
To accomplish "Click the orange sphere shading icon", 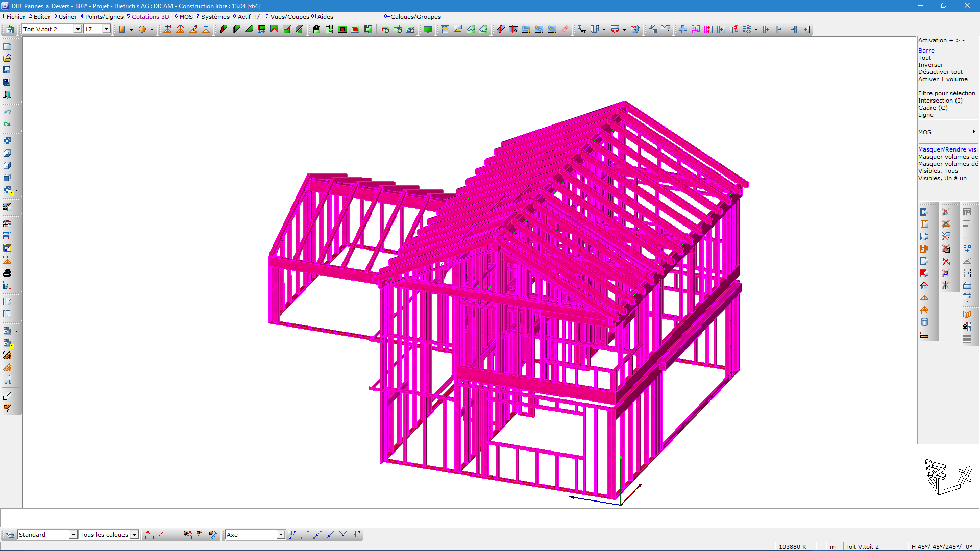I will point(142,30).
